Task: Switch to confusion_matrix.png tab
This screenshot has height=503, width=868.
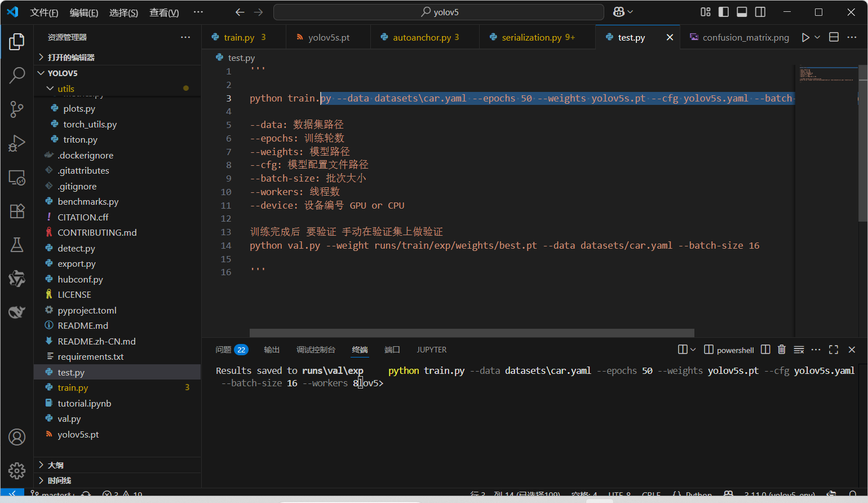Action: pos(739,37)
